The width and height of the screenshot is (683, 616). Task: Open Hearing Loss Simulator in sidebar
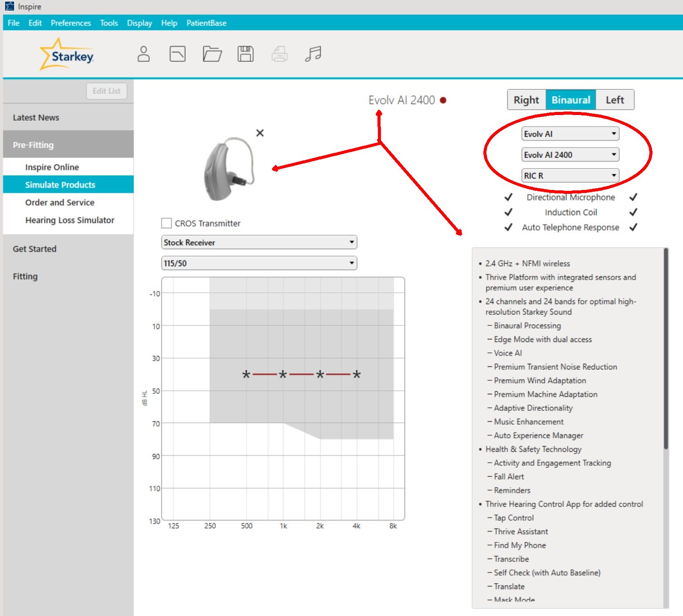pos(68,220)
